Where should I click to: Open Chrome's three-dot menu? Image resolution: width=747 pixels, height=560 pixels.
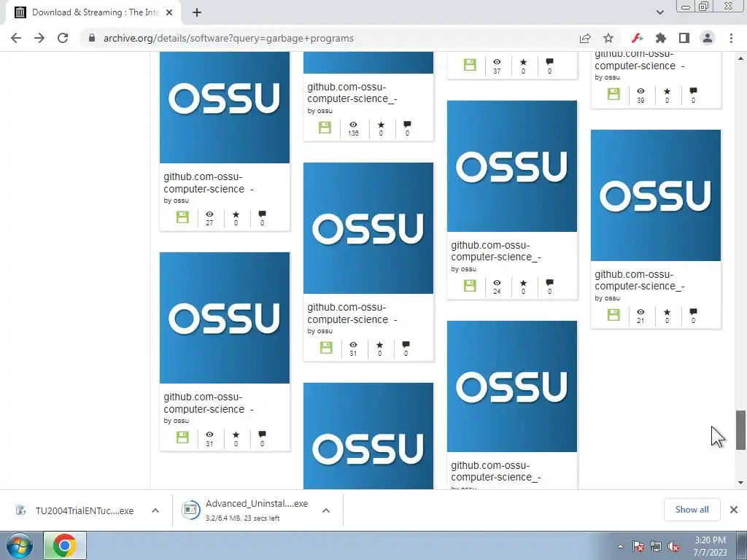pyautogui.click(x=731, y=38)
